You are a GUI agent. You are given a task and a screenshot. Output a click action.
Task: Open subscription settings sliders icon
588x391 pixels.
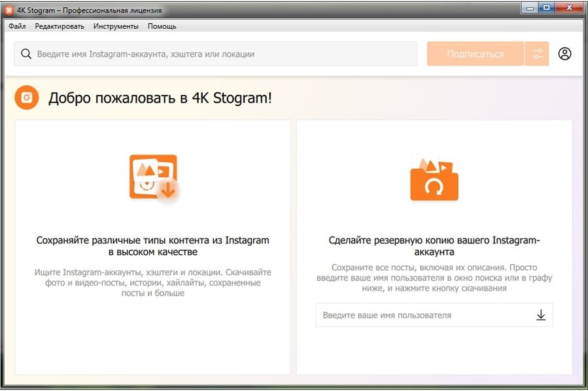(537, 54)
